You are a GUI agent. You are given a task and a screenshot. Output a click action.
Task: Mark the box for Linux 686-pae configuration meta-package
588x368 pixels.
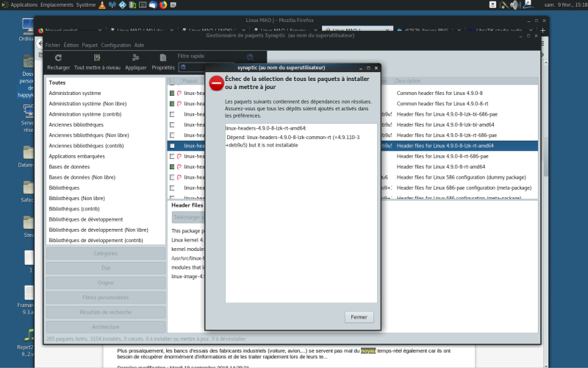(172, 188)
